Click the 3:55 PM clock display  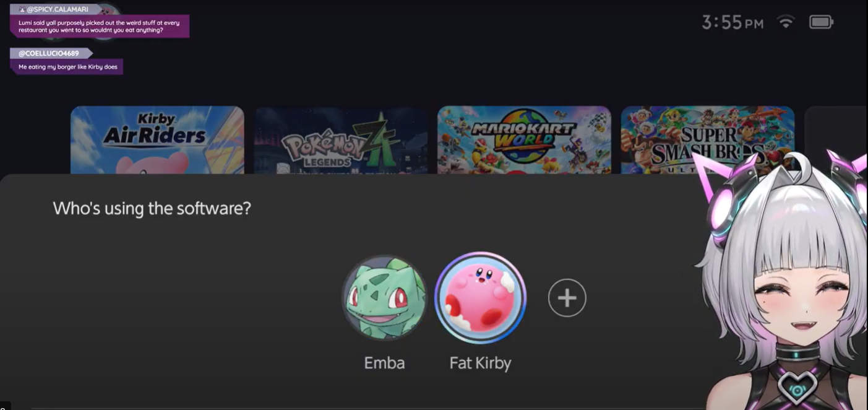733,23
